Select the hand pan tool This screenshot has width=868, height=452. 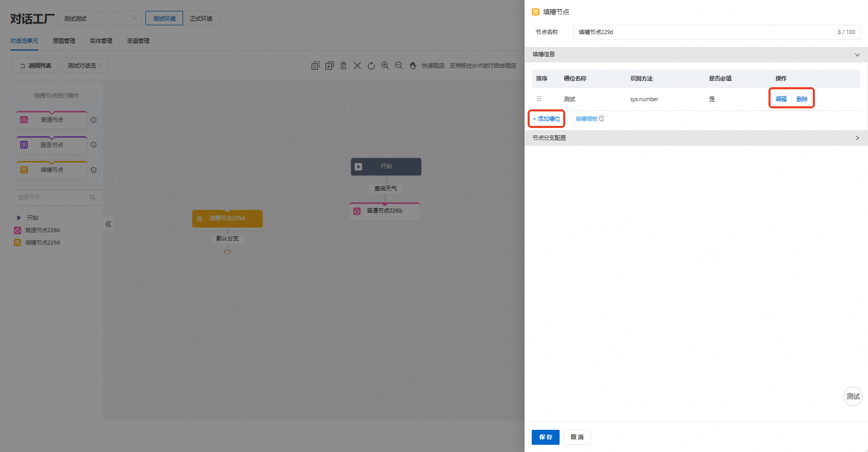(413, 66)
